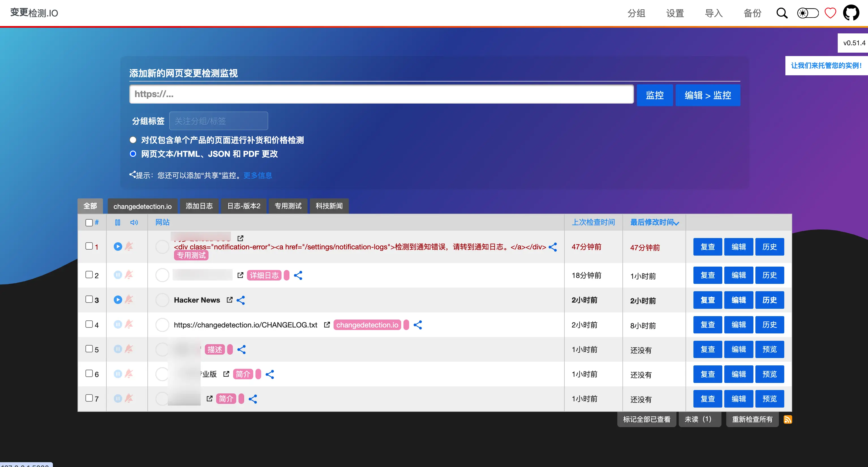The image size is (868, 467).
Task: Click 历史 button for Hacker News
Action: (770, 300)
